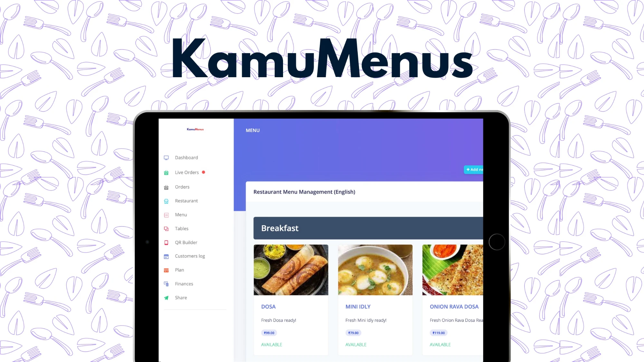Open Tables management section

coord(182,228)
